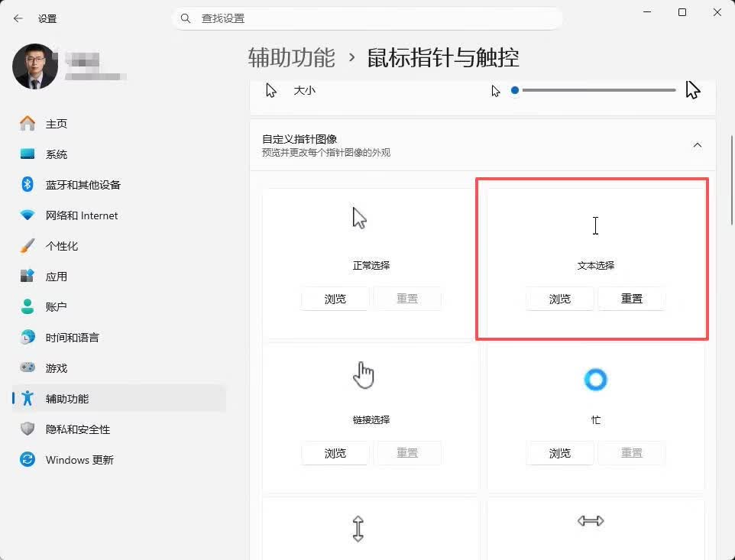735x560 pixels.
Task: Click the 辅助功能 accessibility figure icon
Action: coord(28,398)
